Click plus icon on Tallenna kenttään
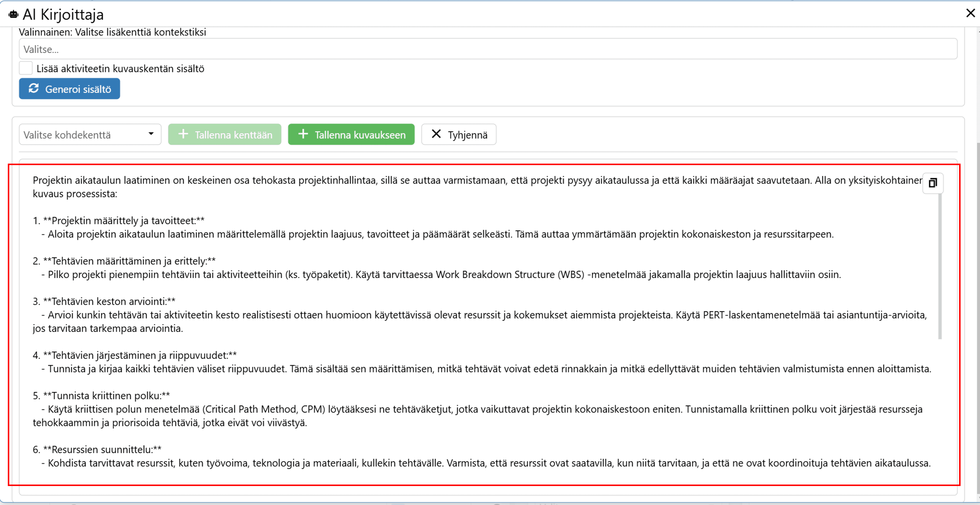 tap(183, 134)
